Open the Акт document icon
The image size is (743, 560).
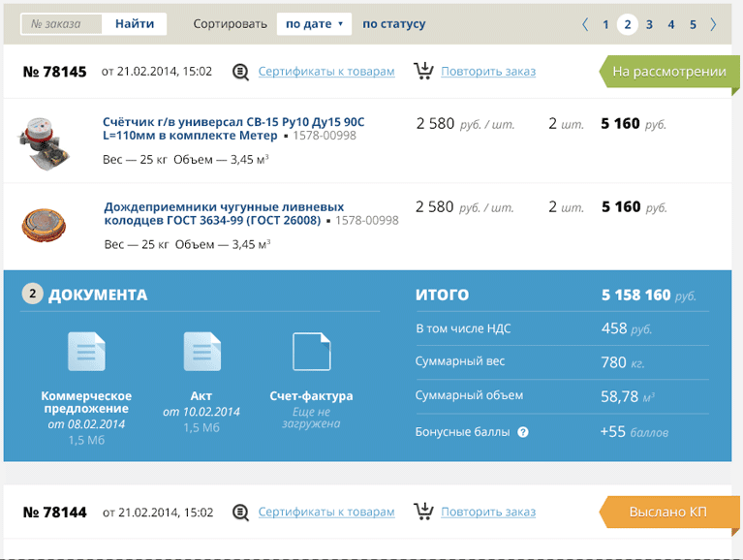click(201, 352)
